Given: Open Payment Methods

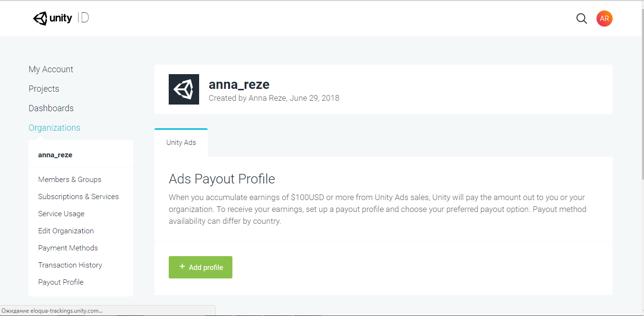Looking at the screenshot, I should [68, 248].
